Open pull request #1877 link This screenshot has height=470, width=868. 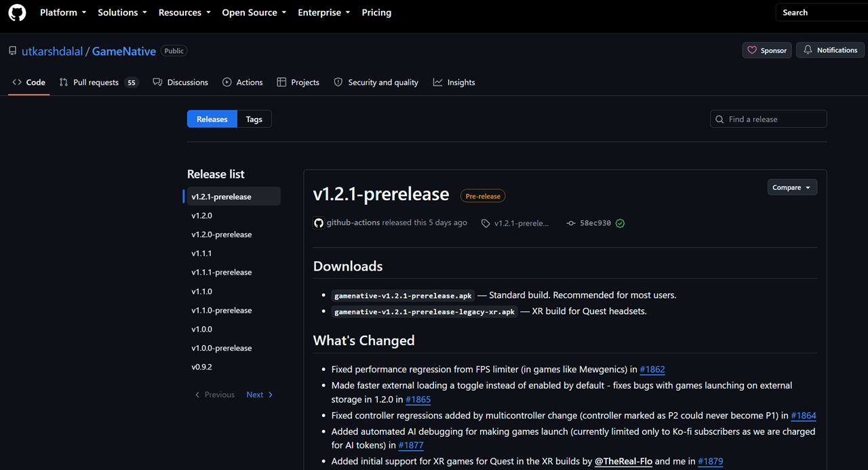coord(411,446)
